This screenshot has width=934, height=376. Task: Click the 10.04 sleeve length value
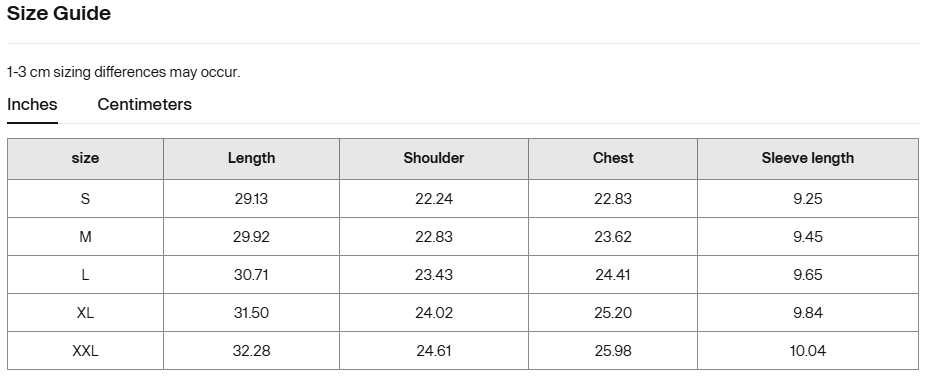click(x=808, y=351)
